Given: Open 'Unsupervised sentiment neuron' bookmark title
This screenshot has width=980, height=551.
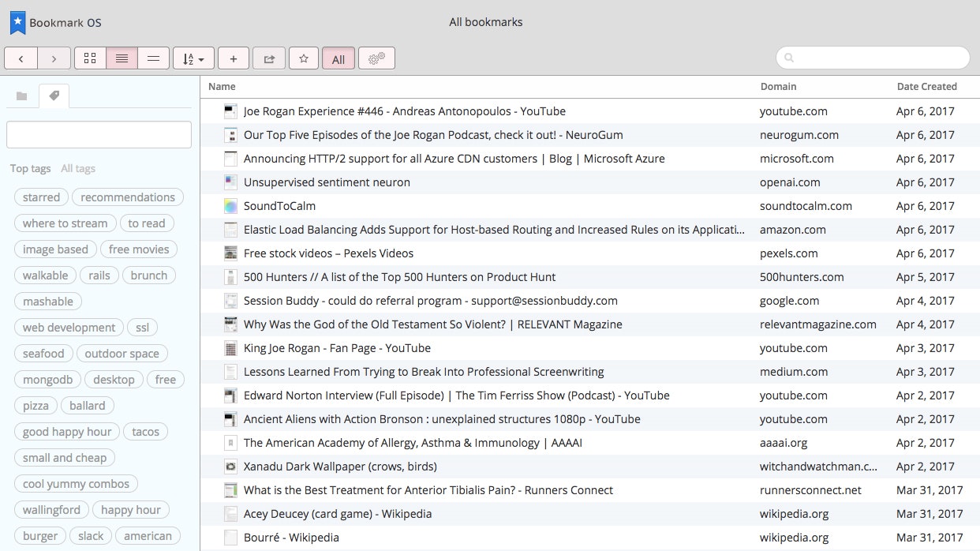Looking at the screenshot, I should [x=327, y=182].
